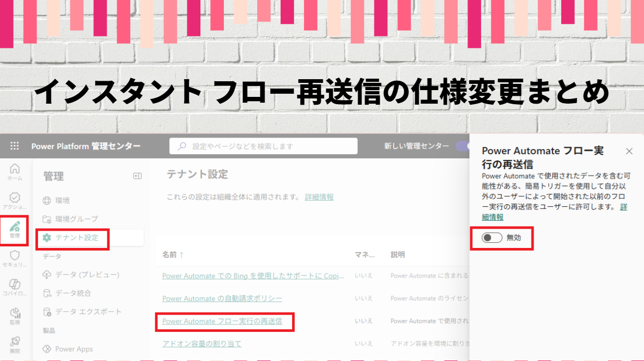
Task: Click the search box 設定やページなどを検索します
Action: click(263, 146)
